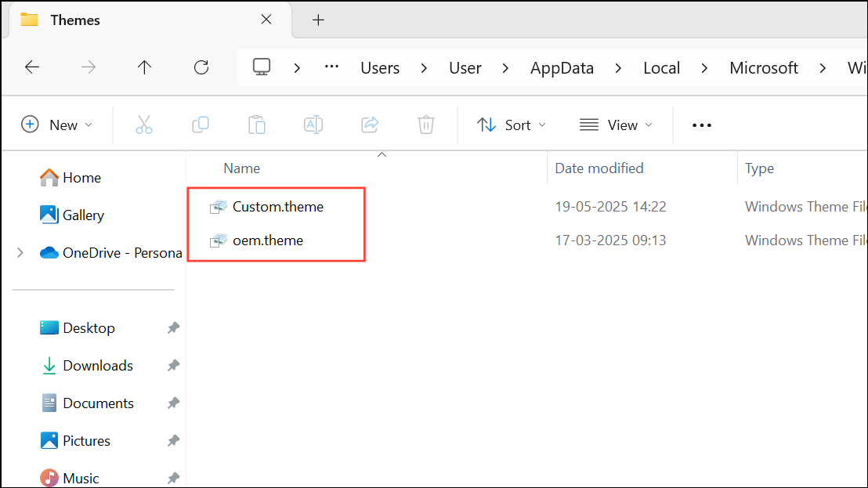Open Music in quick access
The image size is (868, 488).
(x=70, y=479)
